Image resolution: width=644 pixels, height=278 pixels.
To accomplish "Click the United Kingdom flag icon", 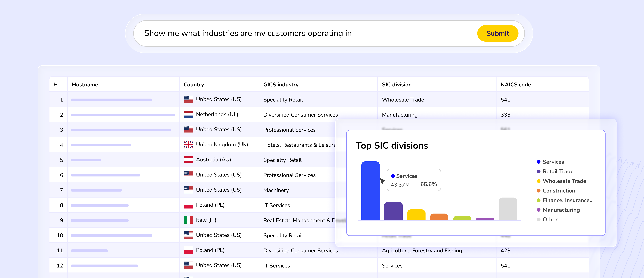I will 188,144.
